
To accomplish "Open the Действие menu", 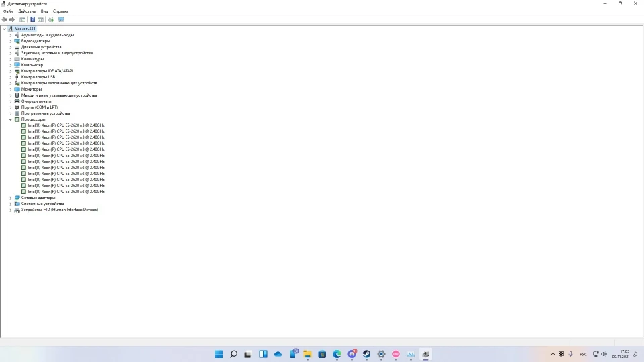I will point(27,11).
